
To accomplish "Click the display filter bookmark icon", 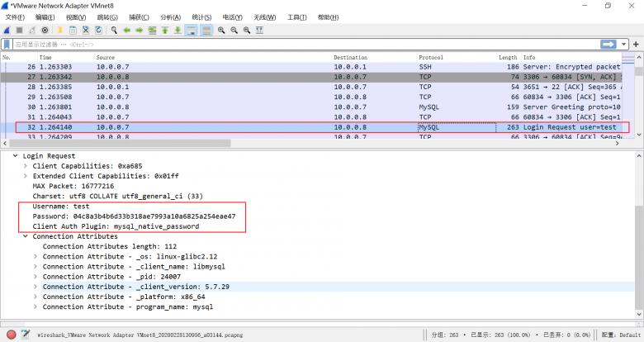I will 7,44.
